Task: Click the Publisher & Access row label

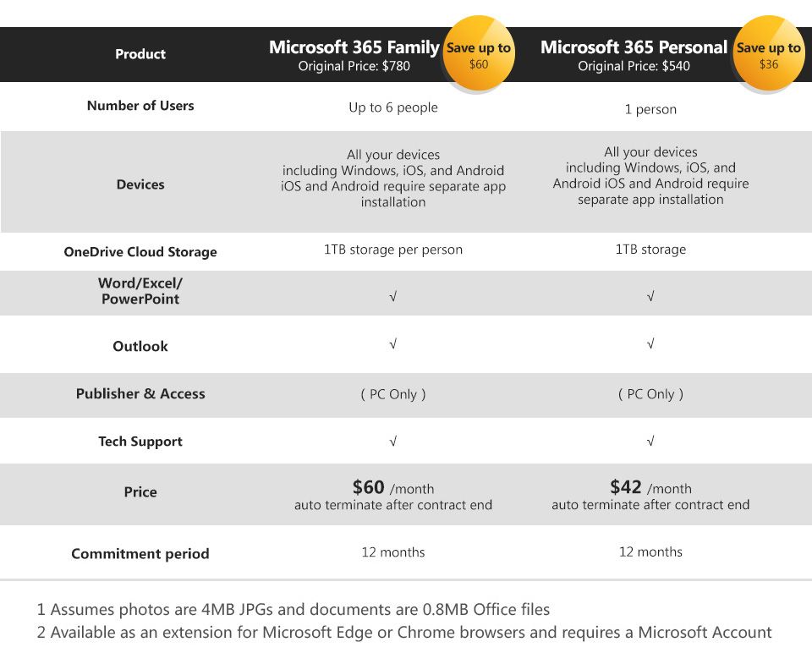Action: coord(140,393)
